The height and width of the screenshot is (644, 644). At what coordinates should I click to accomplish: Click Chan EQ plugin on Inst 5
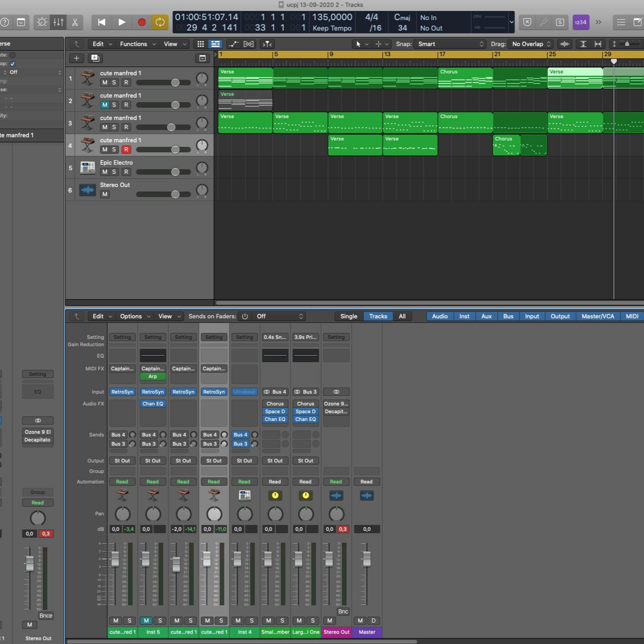(x=153, y=404)
